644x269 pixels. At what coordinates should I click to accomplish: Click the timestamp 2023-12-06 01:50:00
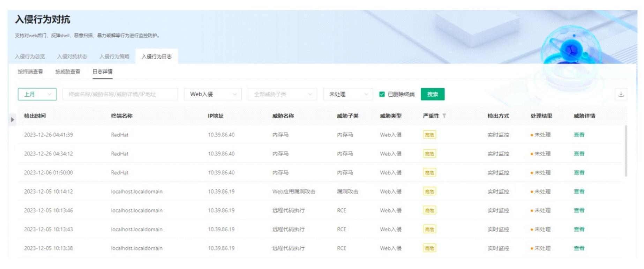pos(48,172)
